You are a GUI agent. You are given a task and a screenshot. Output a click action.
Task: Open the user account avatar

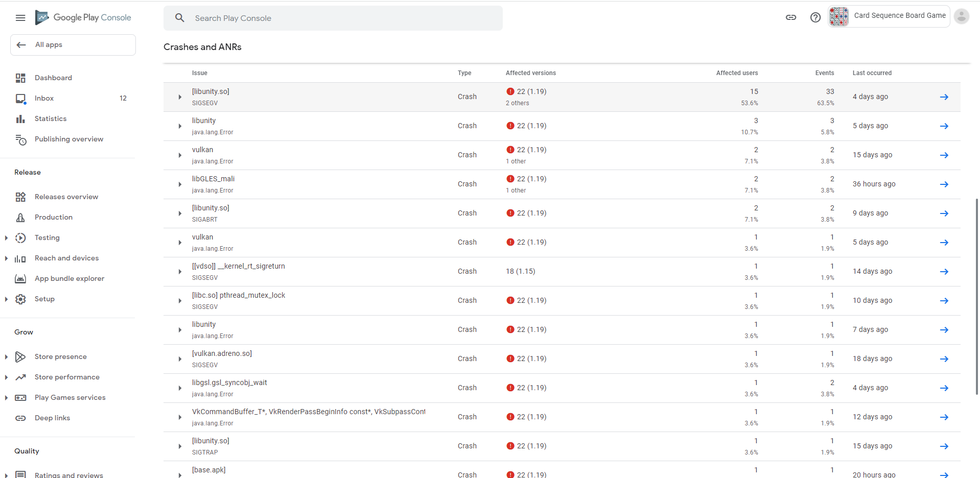pyautogui.click(x=961, y=16)
